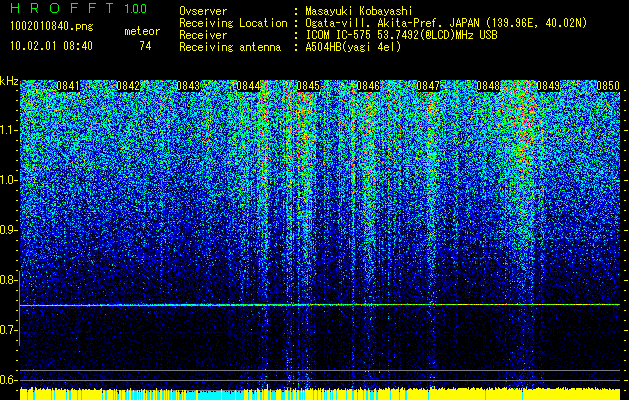Click the version number 1.0.0
The width and height of the screenshot is (629, 400).
[x=136, y=8]
